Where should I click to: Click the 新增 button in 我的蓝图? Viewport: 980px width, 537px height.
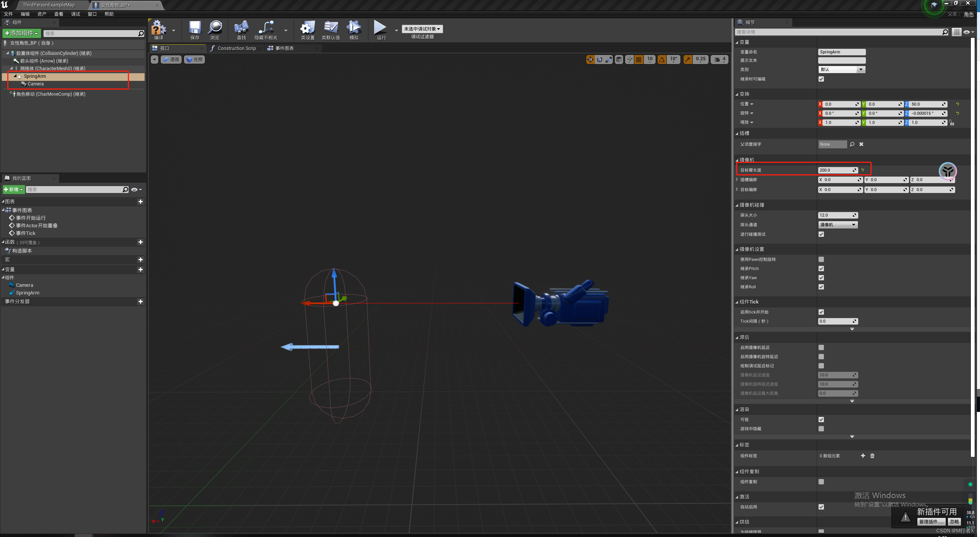tap(14, 190)
